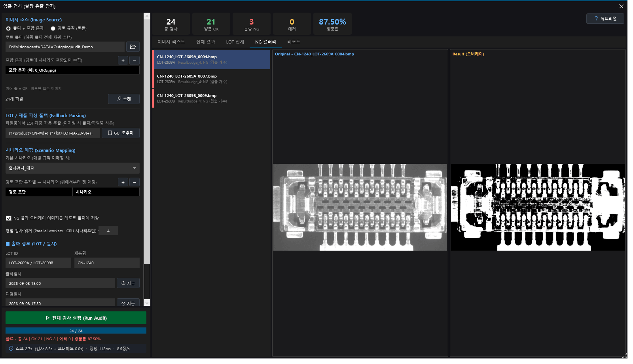Add an include-string row with plus button
Screen dimensions: 633x364
[123, 61]
